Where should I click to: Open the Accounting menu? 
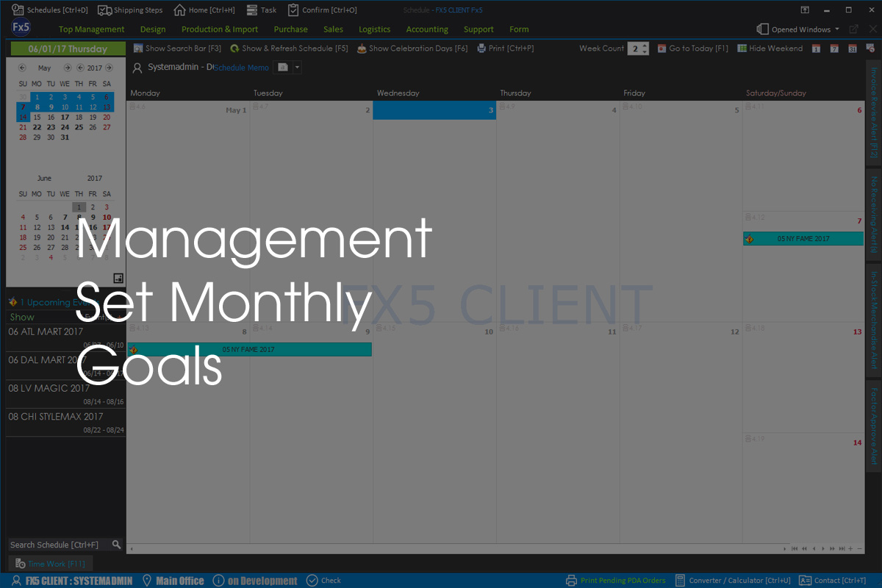pyautogui.click(x=427, y=29)
